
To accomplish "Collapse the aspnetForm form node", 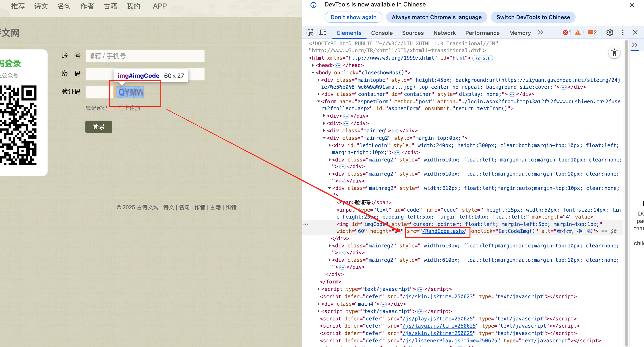I will coord(318,101).
